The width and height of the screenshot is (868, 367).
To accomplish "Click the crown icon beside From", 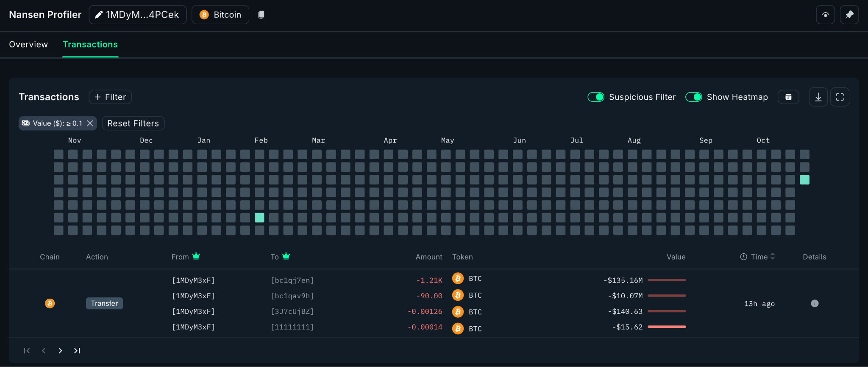I will click(196, 256).
